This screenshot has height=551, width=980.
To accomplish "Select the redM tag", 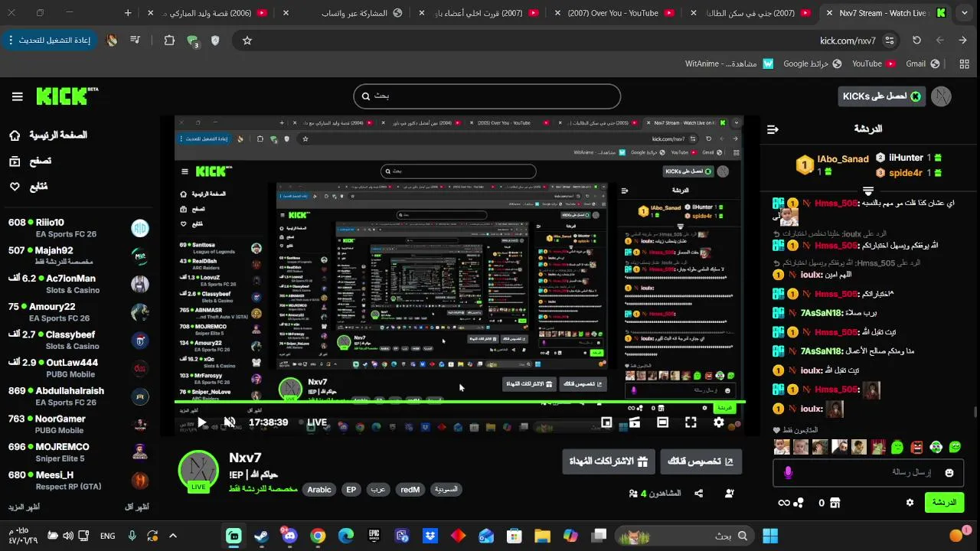I will [410, 490].
